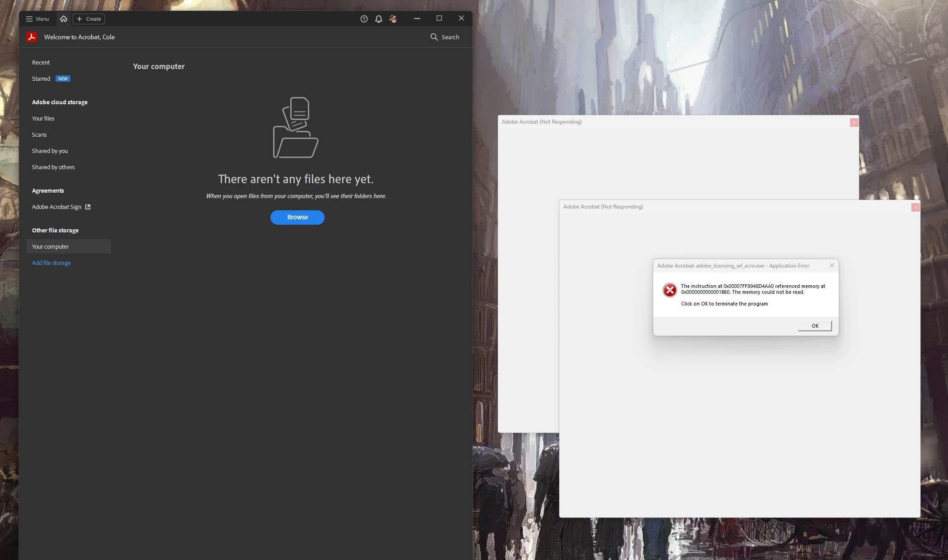Open the Help question mark icon
Image resolution: width=948 pixels, height=560 pixels.
[x=364, y=19]
